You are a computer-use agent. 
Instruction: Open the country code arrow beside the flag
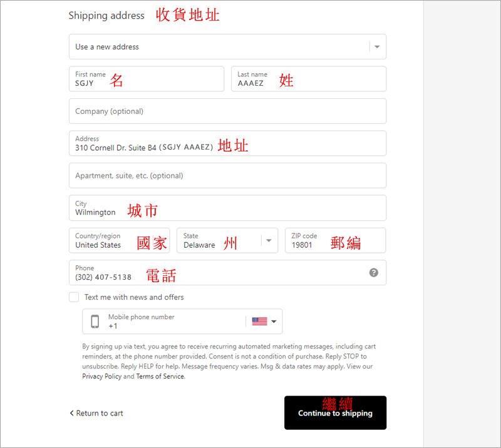point(274,322)
